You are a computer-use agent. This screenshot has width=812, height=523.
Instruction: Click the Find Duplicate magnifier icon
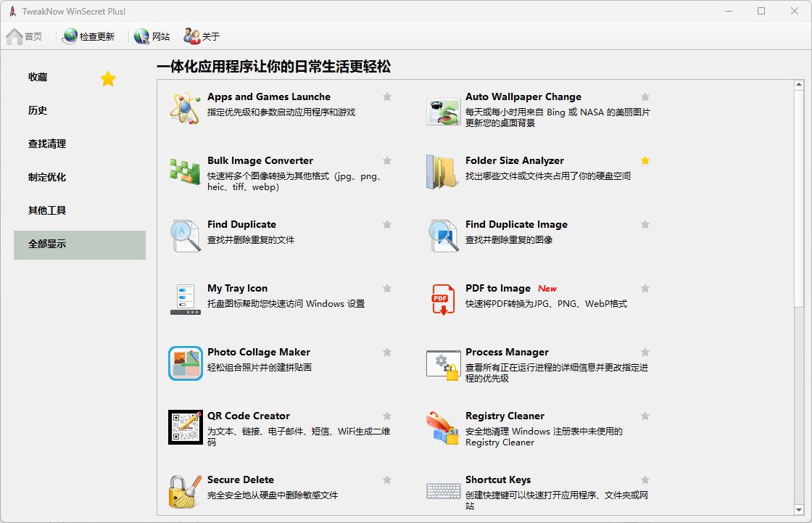[x=186, y=236]
